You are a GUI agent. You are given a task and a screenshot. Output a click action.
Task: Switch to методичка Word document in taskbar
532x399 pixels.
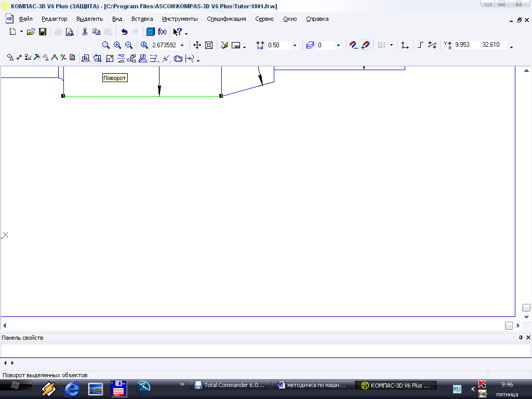coord(312,385)
